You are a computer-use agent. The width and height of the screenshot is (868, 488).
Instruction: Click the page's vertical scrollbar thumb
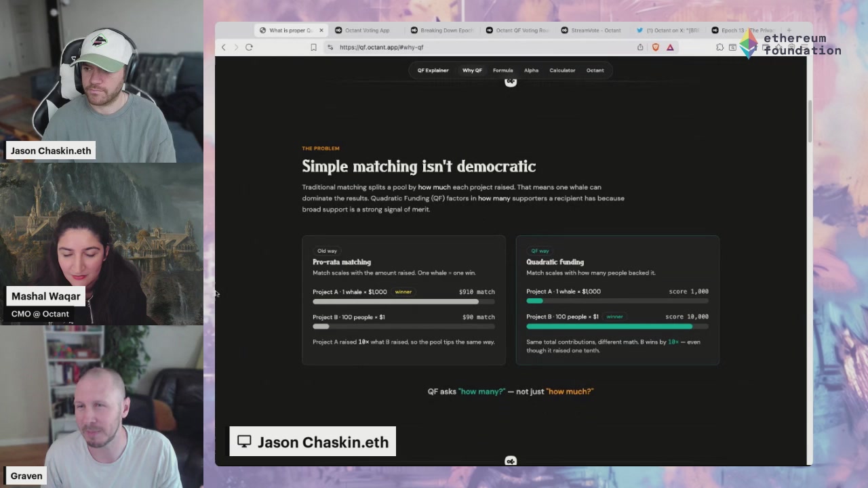tap(810, 122)
